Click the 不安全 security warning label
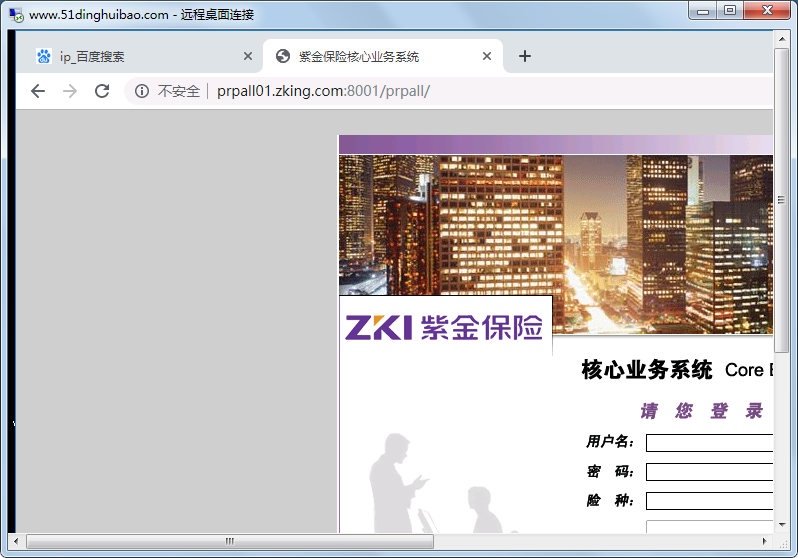Image resolution: width=798 pixels, height=558 pixels. pyautogui.click(x=179, y=91)
